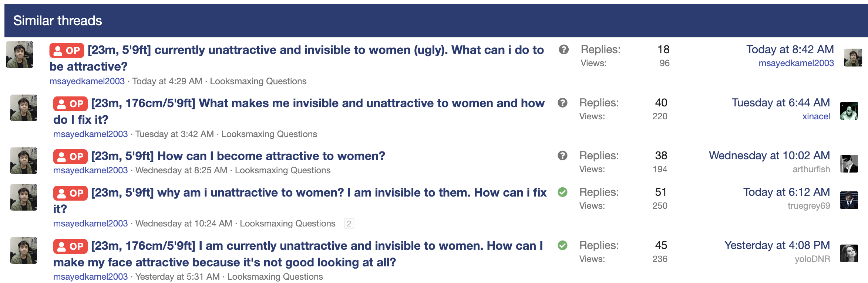Screen dimensions: 868x283
Task: Open 'Yesterday at 4:08 PM' latest post link
Action: pos(777,245)
